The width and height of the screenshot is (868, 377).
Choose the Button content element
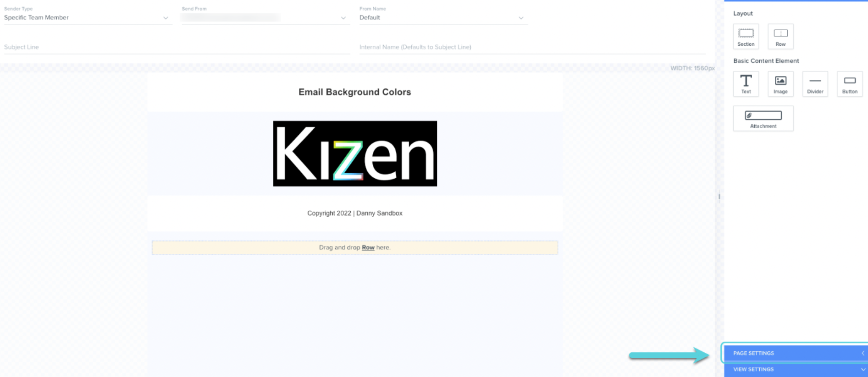850,84
